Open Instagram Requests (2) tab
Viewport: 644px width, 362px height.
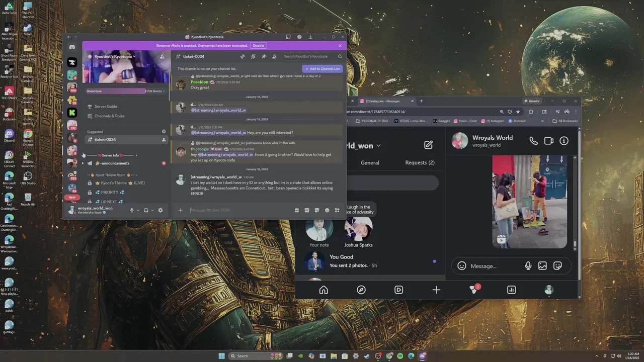[x=420, y=162]
